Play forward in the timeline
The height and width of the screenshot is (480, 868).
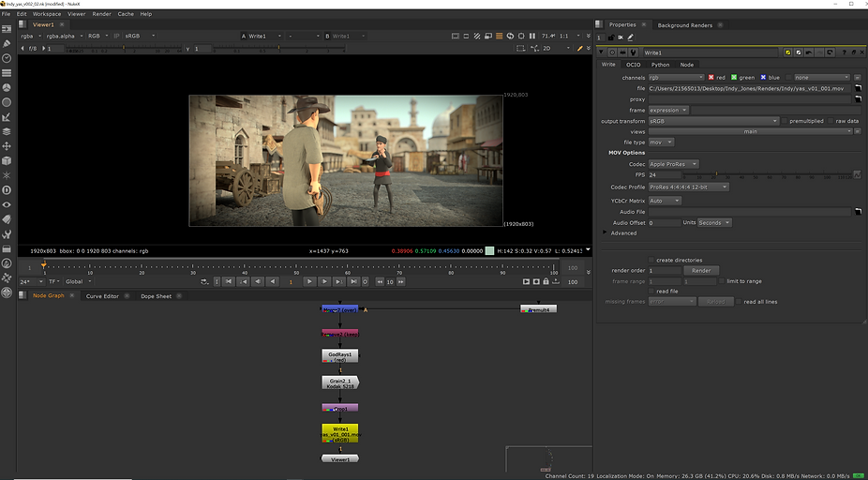click(x=310, y=282)
